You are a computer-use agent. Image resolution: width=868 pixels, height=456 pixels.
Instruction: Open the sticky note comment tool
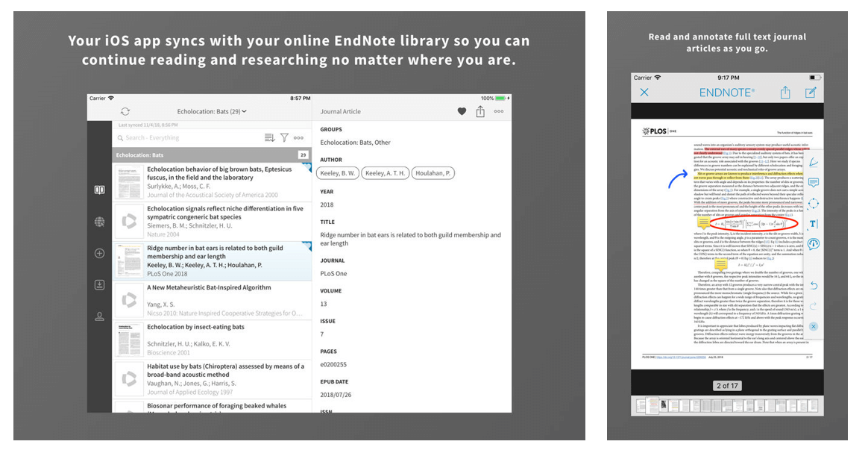814,183
